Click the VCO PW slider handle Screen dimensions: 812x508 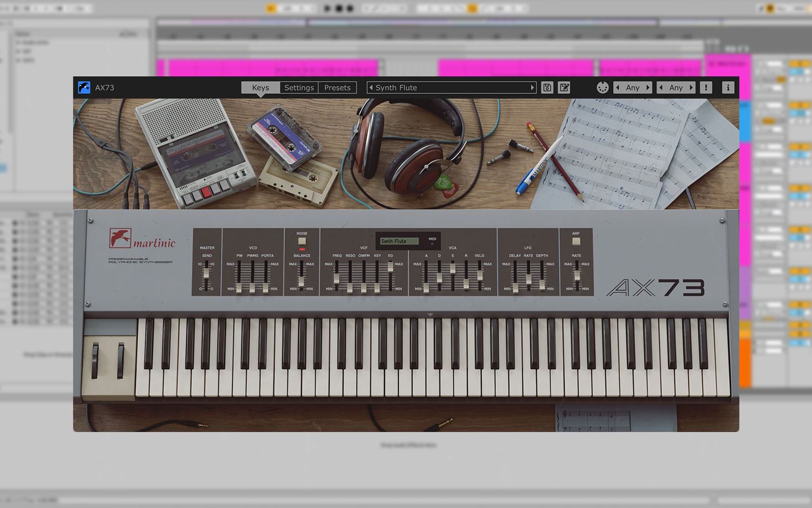tap(239, 288)
